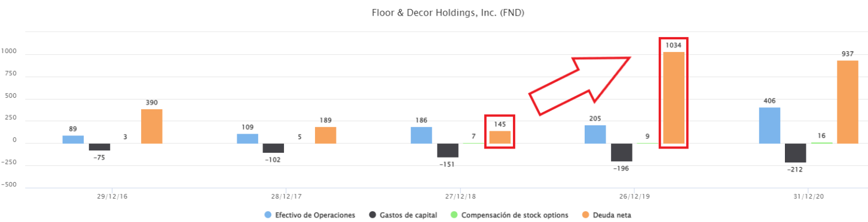Click the 390 net debt bar for 29/12/16
The width and height of the screenshot is (868, 222).
pos(151,126)
